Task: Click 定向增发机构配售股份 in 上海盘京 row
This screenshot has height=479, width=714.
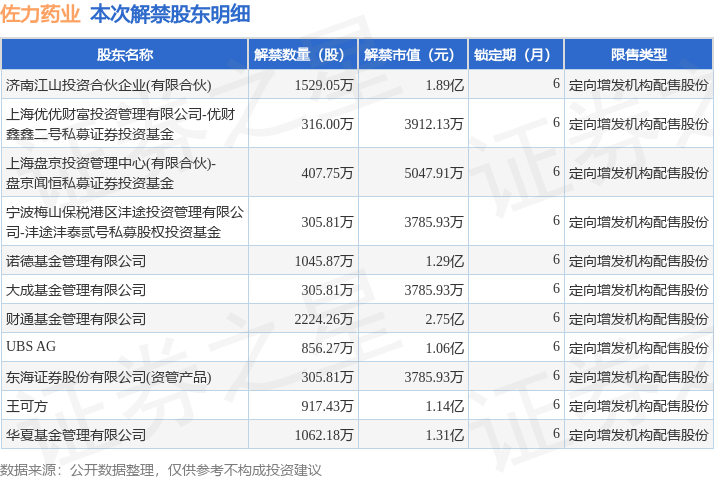Action: pyautogui.click(x=638, y=173)
